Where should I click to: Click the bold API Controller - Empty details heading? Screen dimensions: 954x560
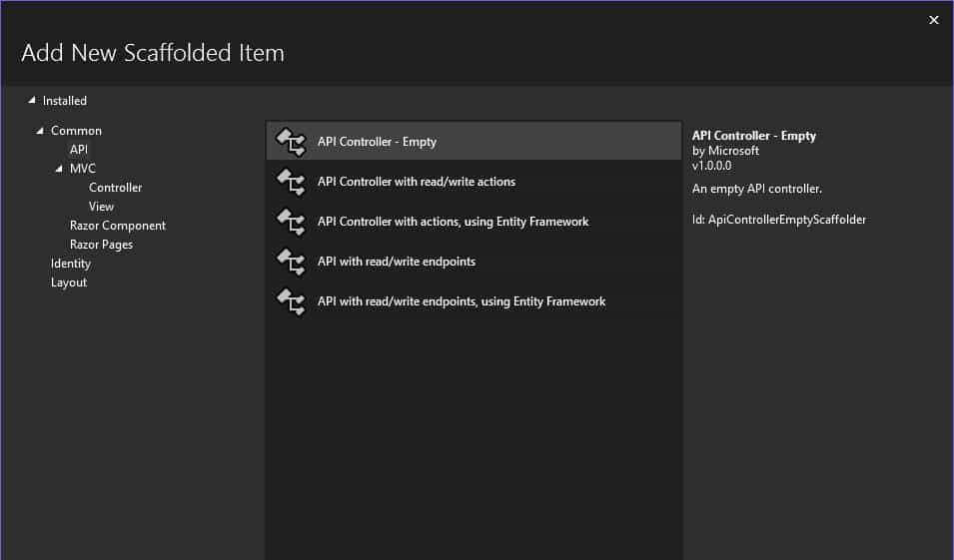754,136
